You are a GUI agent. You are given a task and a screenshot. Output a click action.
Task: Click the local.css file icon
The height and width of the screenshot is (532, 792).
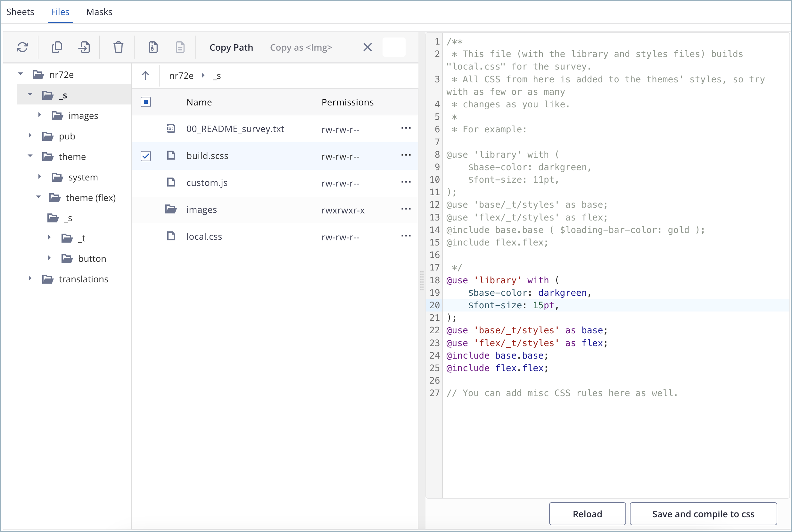tap(171, 236)
